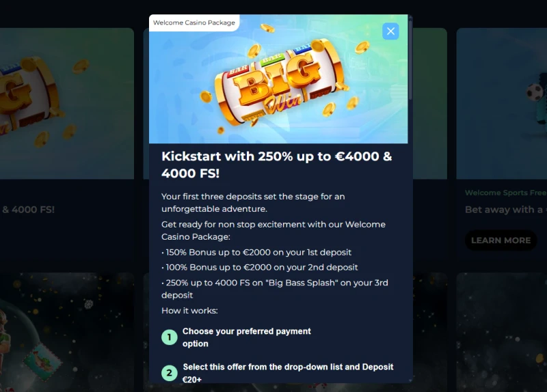
Task: Click the 'Bet away with a' heading
Action: [x=505, y=210]
